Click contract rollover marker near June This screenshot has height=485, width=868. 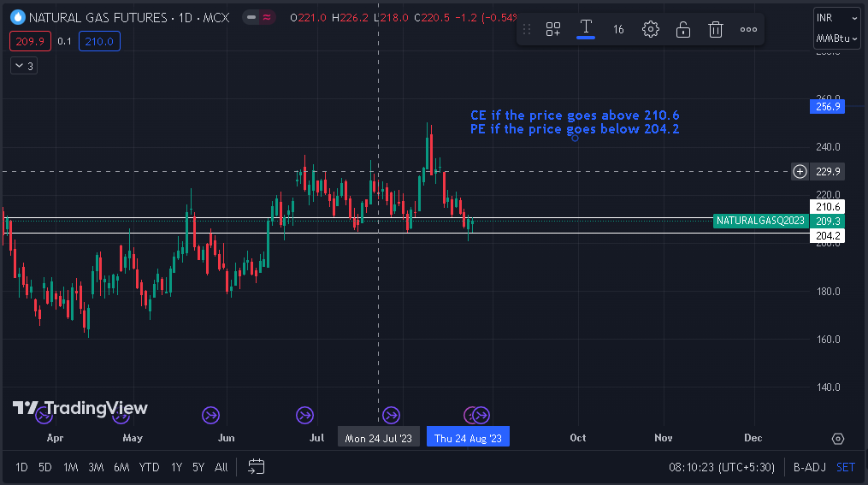pos(210,415)
